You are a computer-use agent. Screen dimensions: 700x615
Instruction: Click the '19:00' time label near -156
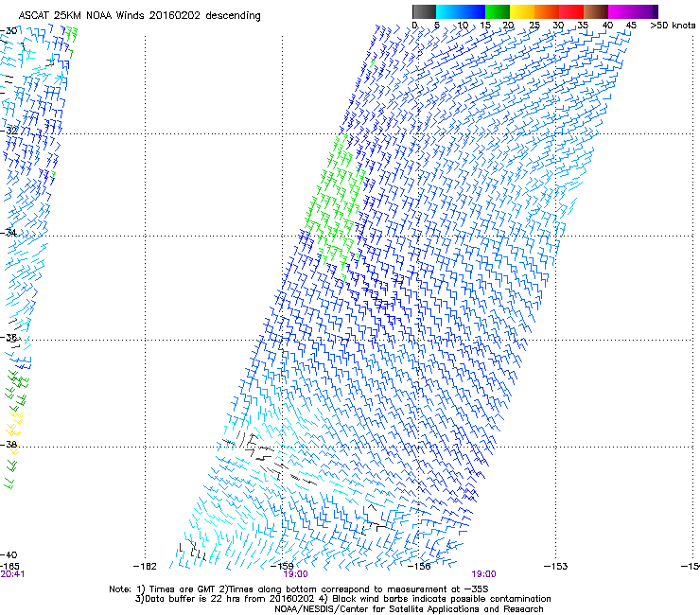pos(484,574)
